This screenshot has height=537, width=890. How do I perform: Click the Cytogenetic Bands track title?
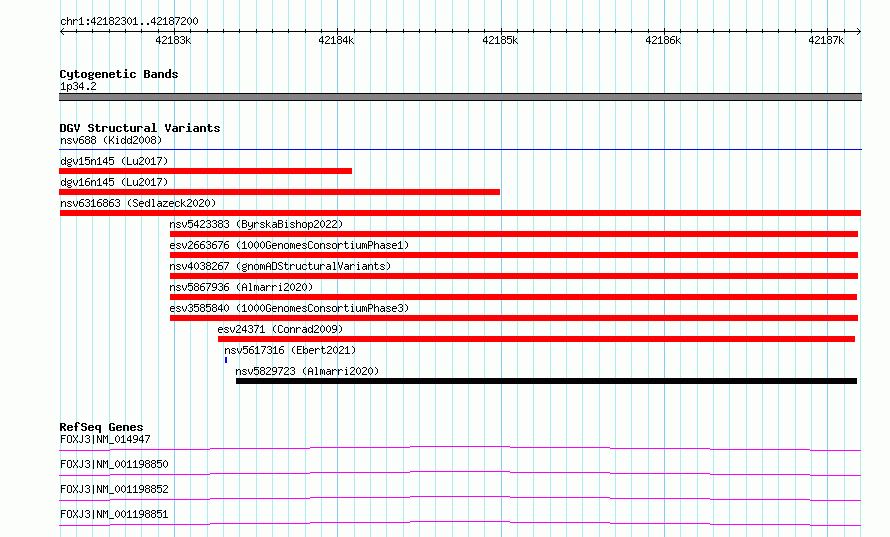click(x=119, y=74)
